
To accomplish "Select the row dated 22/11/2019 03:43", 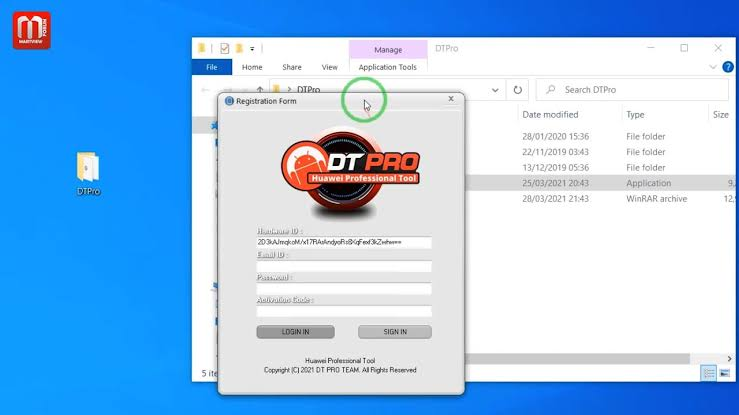I will click(599, 152).
